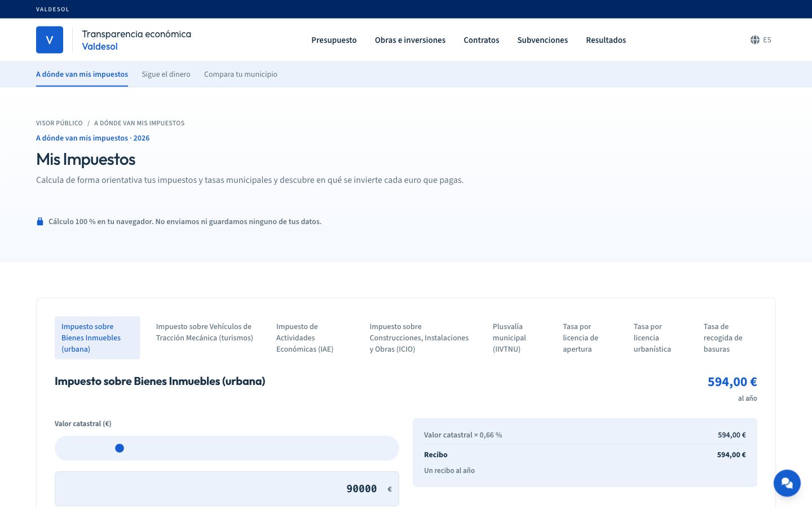Image resolution: width=812 pixels, height=508 pixels.
Task: Click the 'Transparencia económica Valdesol' site title
Action: pyautogui.click(x=136, y=40)
